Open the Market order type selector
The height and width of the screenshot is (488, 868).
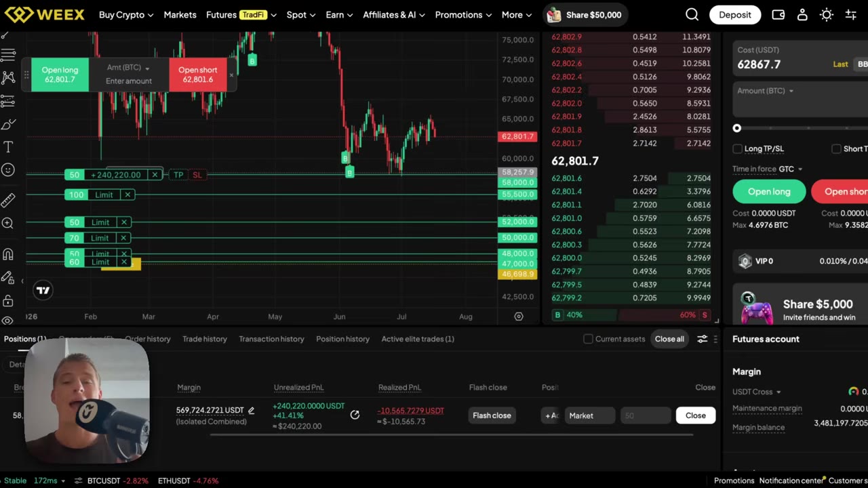(x=589, y=415)
